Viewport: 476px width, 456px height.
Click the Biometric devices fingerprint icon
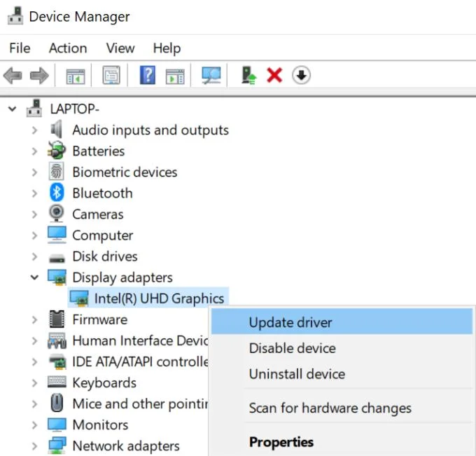pyautogui.click(x=57, y=172)
